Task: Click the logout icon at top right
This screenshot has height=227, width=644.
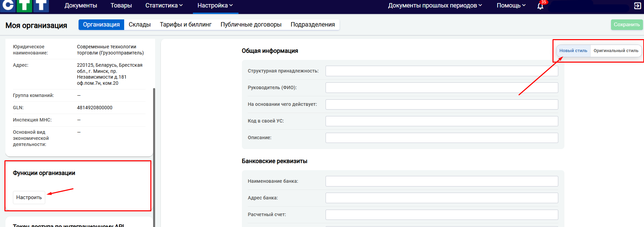Action: (x=638, y=6)
